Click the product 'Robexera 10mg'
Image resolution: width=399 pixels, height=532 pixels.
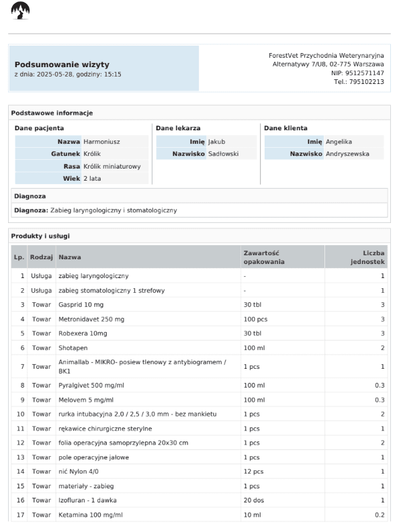(83, 334)
